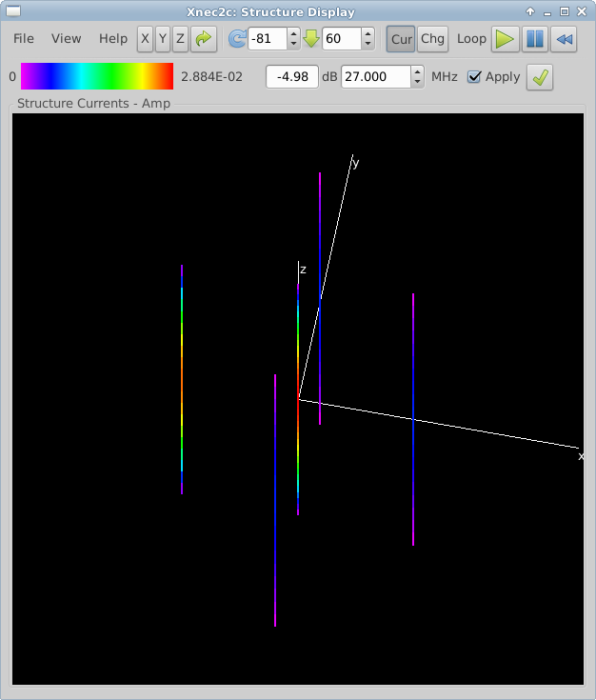This screenshot has width=596, height=700.
Task: Click the always-on-top arrow in titlebar
Action: [530, 11]
